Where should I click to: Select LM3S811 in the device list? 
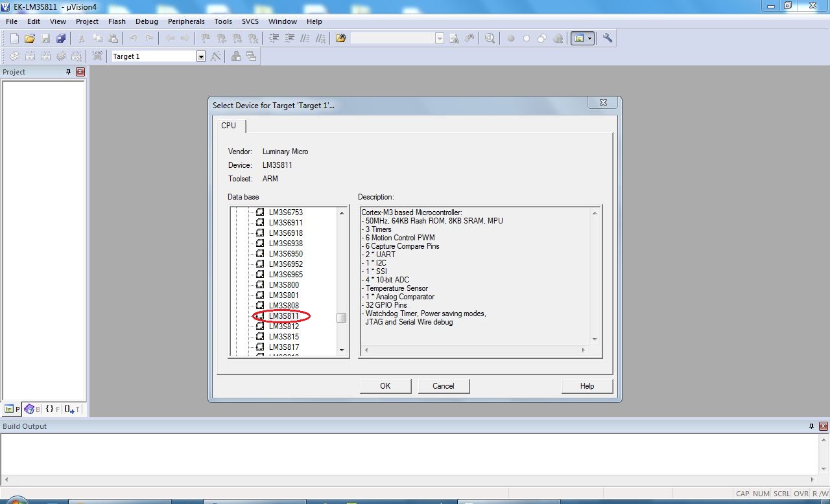[284, 316]
